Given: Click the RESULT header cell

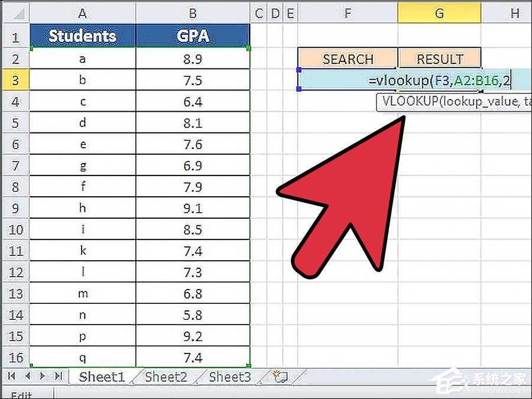Looking at the screenshot, I should click(440, 58).
